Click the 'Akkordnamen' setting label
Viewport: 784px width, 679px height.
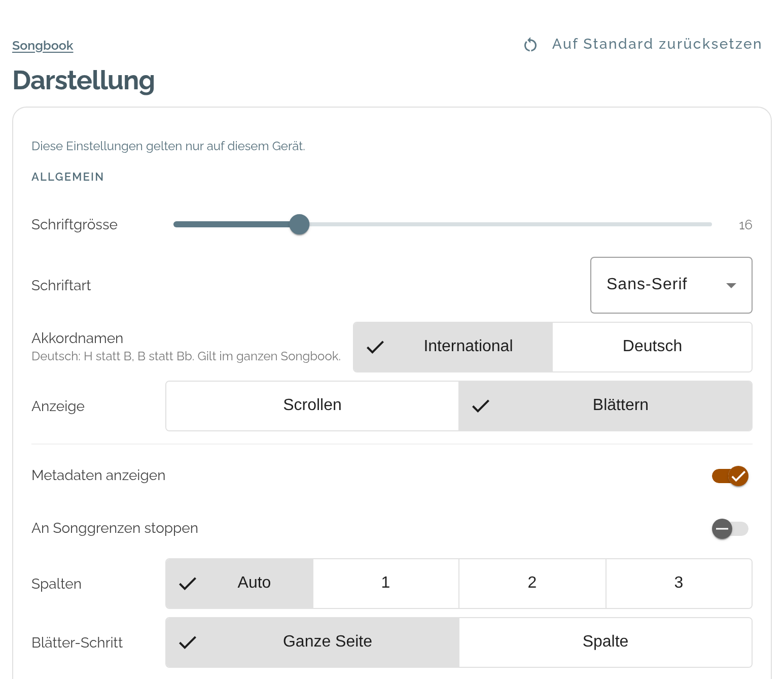pyautogui.click(x=78, y=338)
